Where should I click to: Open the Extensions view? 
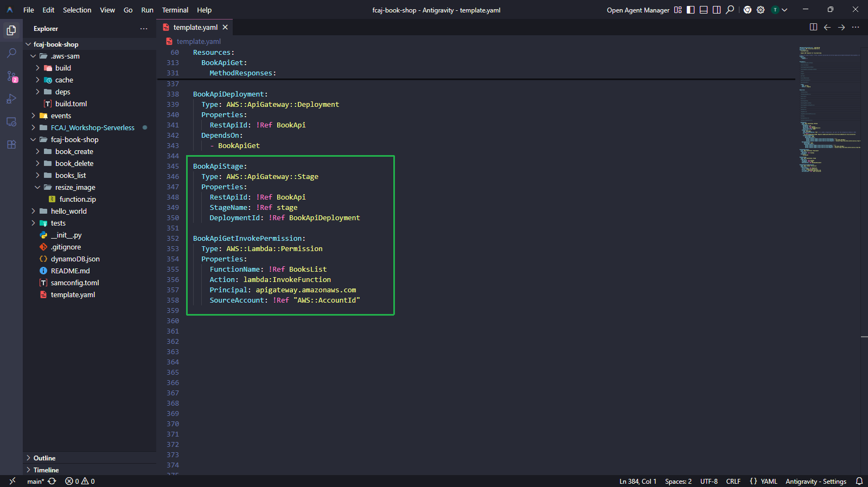(x=11, y=144)
